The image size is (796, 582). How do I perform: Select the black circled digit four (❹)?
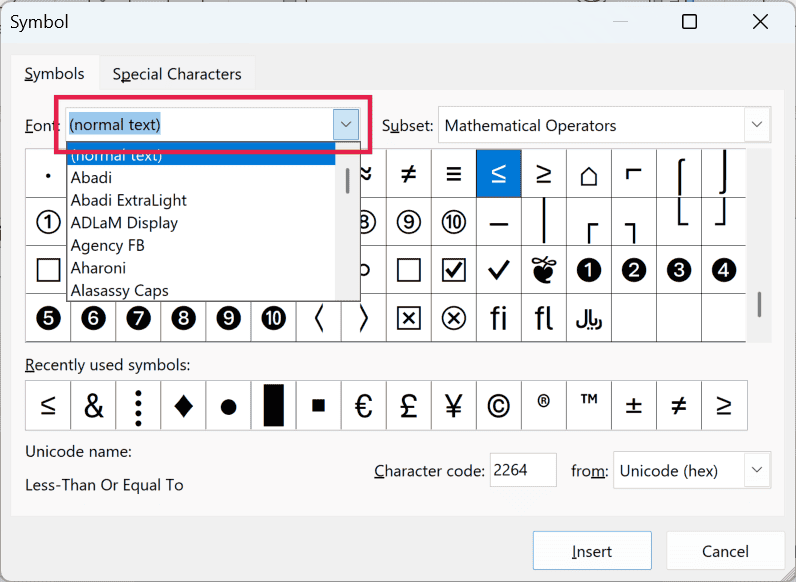(x=724, y=270)
